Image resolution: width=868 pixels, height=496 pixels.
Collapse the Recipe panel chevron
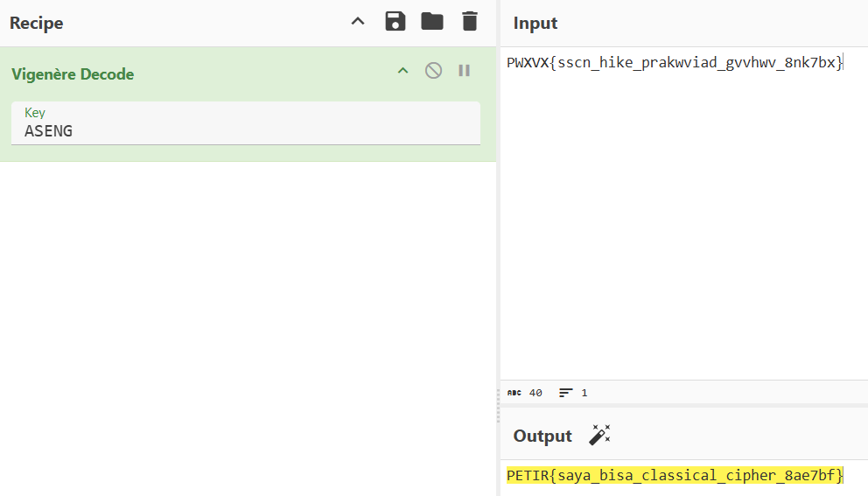[358, 22]
